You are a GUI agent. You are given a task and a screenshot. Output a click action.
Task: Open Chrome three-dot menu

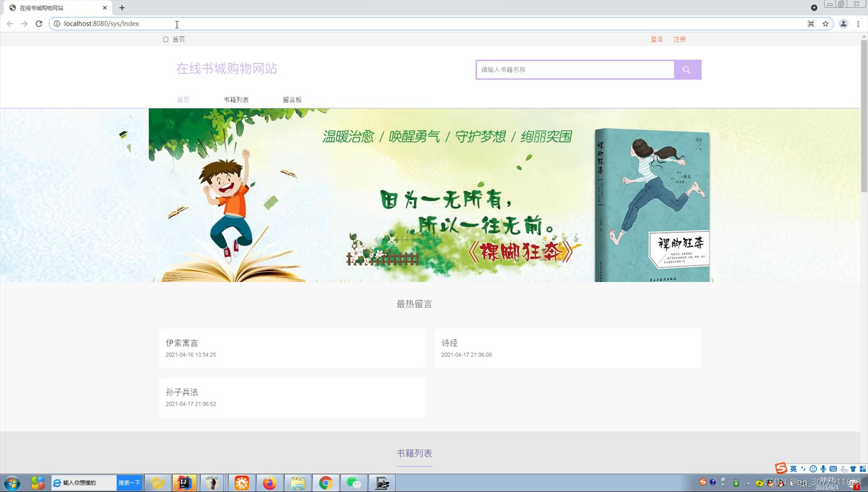point(858,24)
